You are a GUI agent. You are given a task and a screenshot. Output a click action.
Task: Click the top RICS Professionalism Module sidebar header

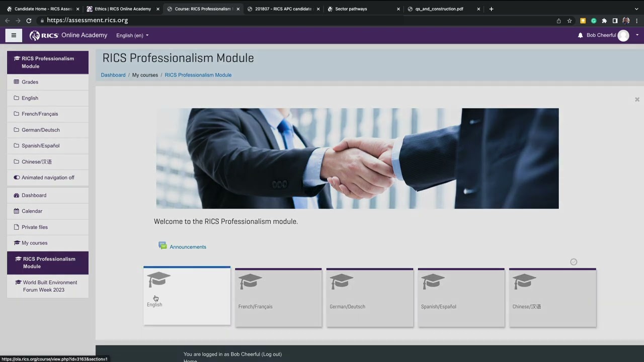(x=48, y=62)
